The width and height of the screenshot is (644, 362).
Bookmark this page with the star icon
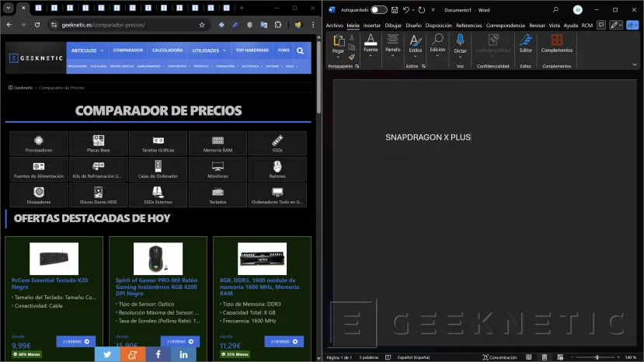tap(202, 25)
